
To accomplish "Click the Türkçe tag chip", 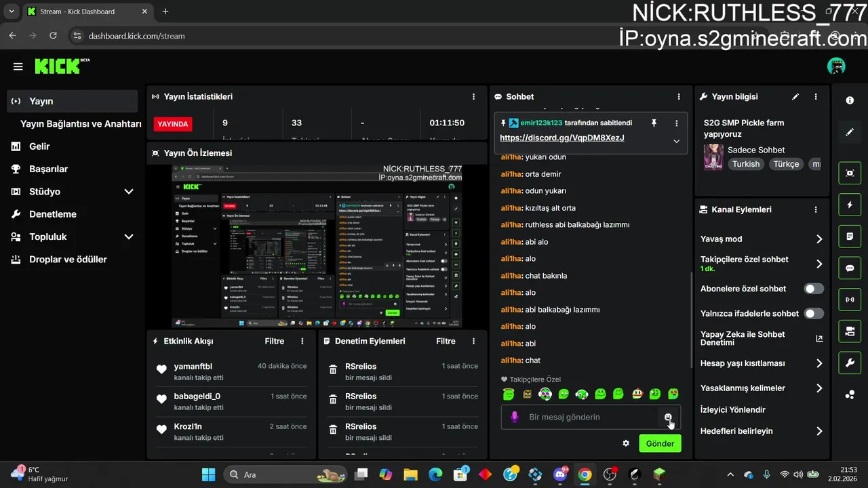I will [787, 164].
